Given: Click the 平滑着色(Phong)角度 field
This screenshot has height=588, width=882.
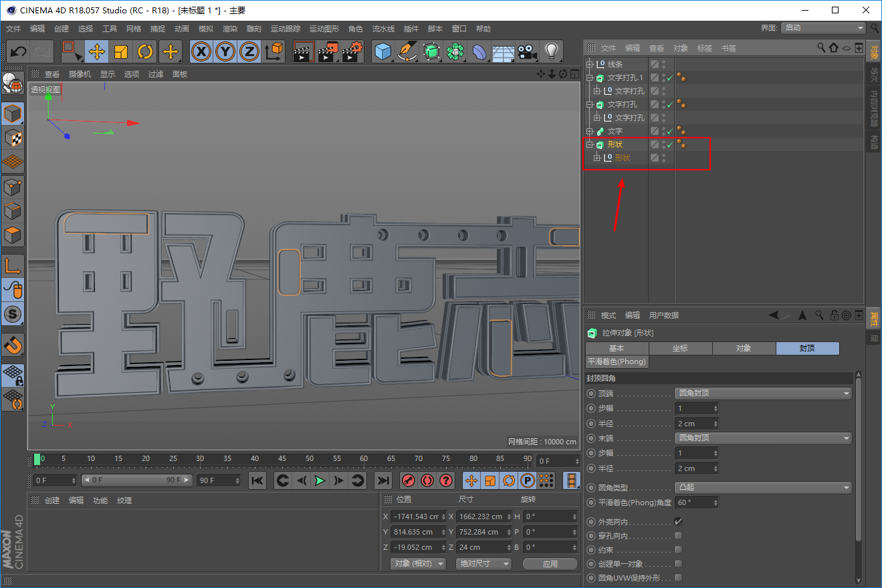Looking at the screenshot, I should pos(696,502).
